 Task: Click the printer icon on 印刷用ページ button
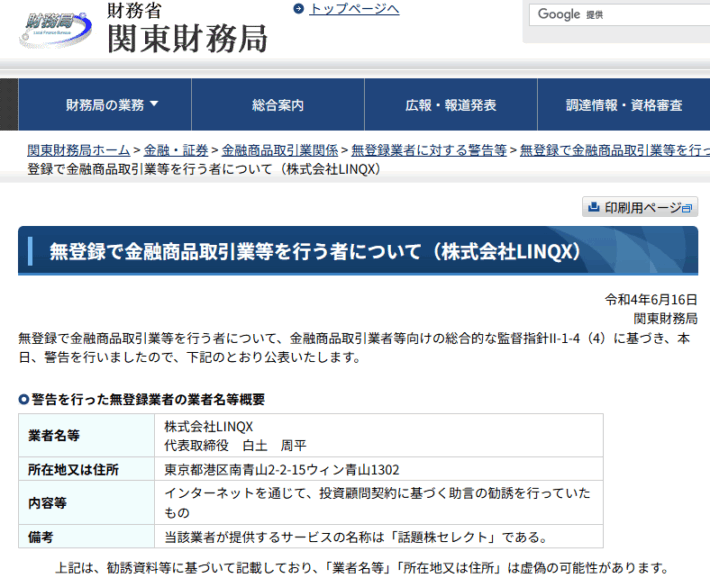pyautogui.click(x=593, y=207)
